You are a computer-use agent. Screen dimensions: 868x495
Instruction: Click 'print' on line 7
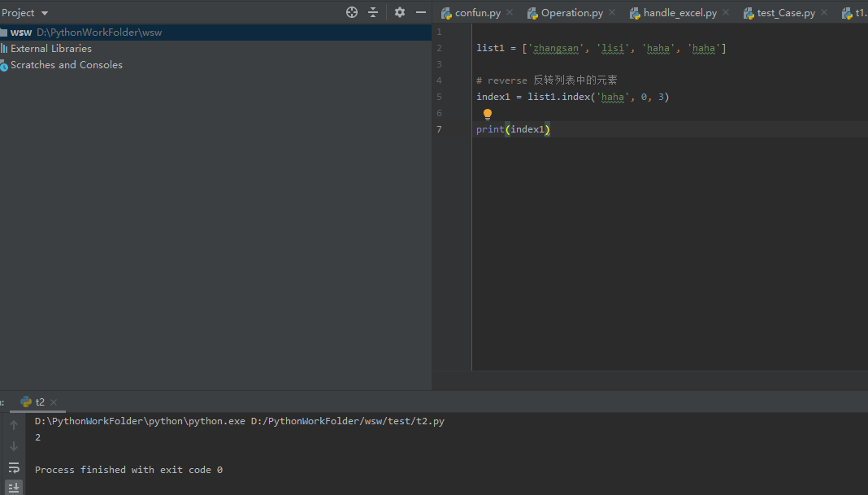tap(490, 129)
